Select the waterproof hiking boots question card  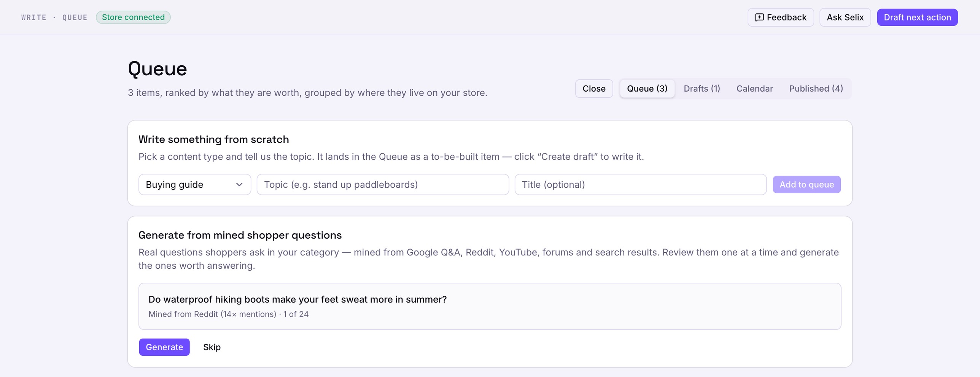(490, 306)
